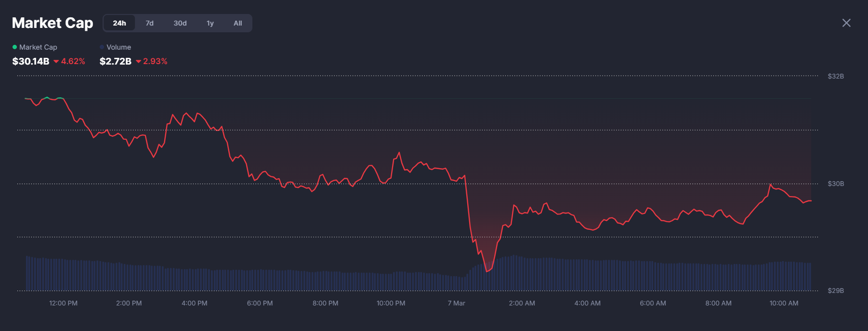The height and width of the screenshot is (331, 868).
Task: Toggle the Volume series legend
Action: 115,47
